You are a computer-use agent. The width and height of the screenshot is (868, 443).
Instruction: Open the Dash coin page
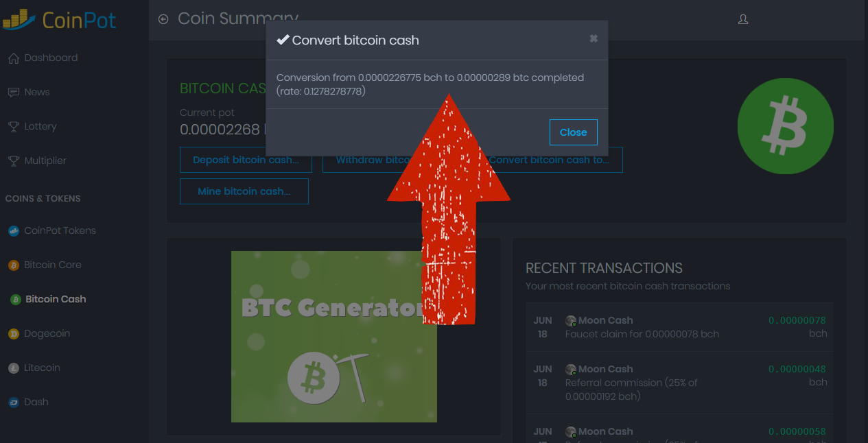(28, 403)
